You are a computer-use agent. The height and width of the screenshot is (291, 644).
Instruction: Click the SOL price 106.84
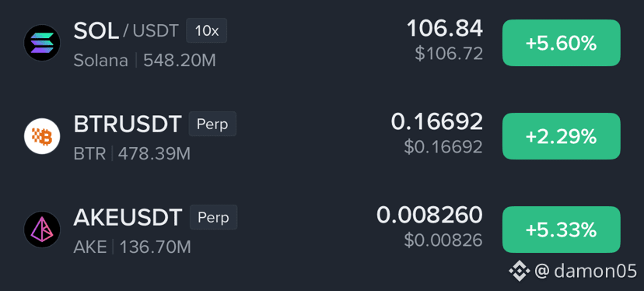[445, 28]
